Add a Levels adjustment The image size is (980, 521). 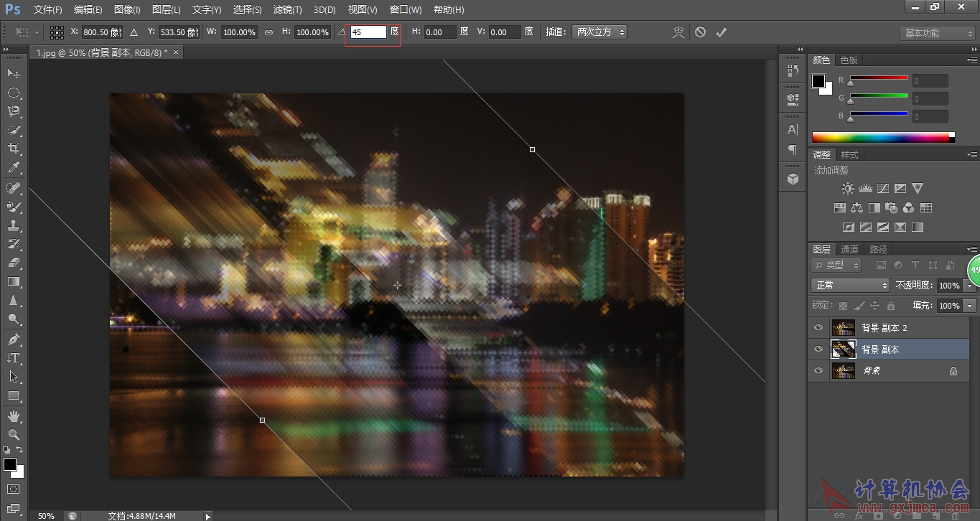[865, 188]
